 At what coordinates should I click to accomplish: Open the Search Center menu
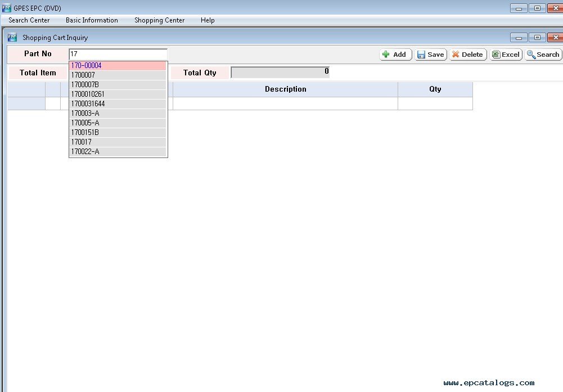pos(29,20)
